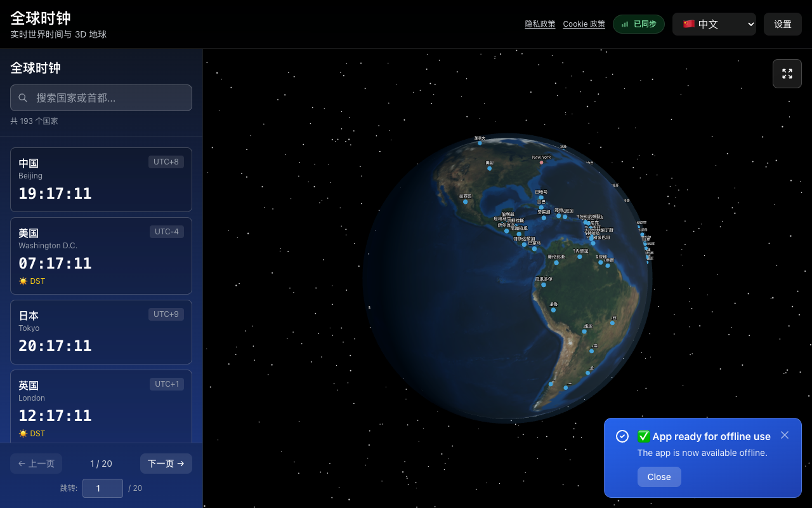This screenshot has width=812, height=508.
Task: Click the 1 / 20 page indicator
Action: click(x=101, y=464)
